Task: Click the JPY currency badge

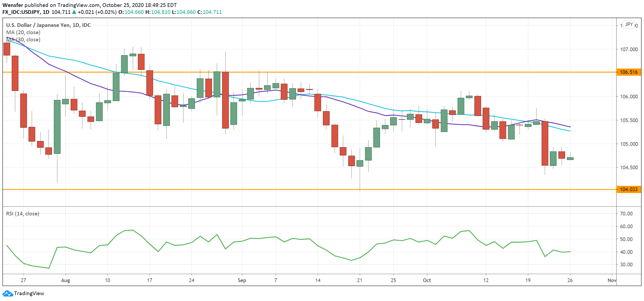Action: [x=629, y=25]
